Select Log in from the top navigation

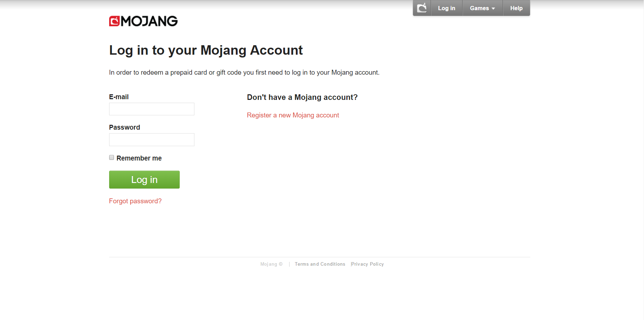pos(446,8)
